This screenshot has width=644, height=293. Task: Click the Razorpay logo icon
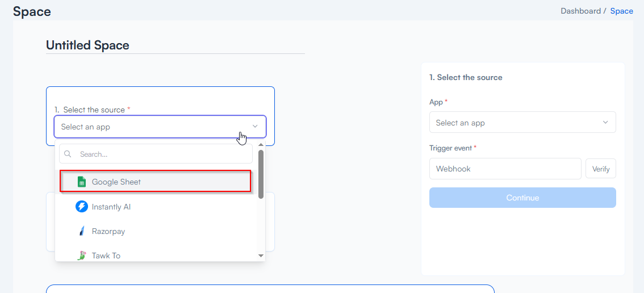point(81,231)
